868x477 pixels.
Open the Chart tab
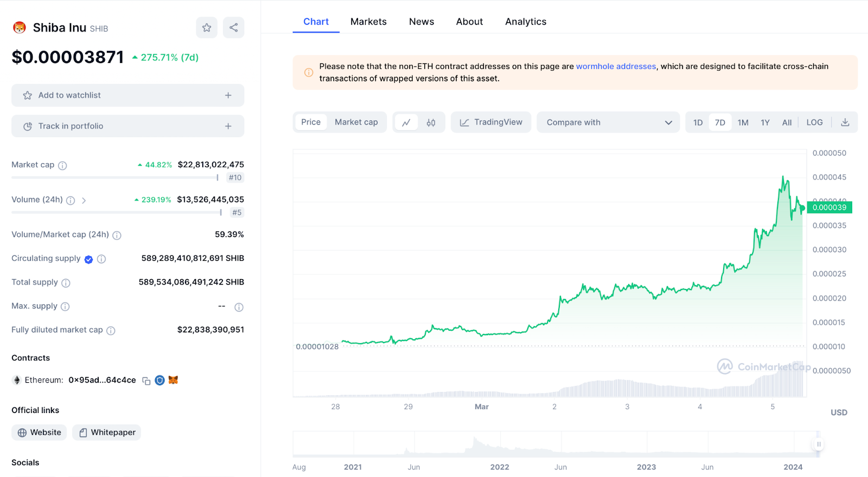pos(316,22)
